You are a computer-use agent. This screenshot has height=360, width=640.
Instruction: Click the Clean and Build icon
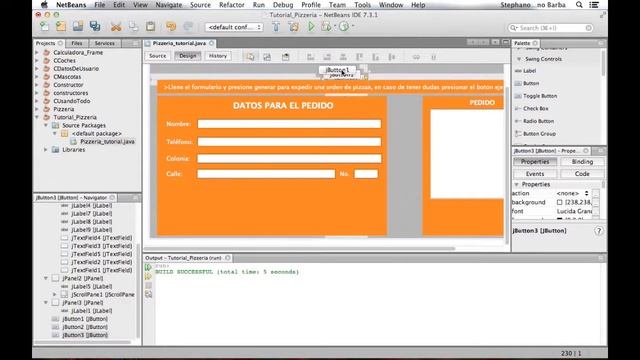[293, 27]
